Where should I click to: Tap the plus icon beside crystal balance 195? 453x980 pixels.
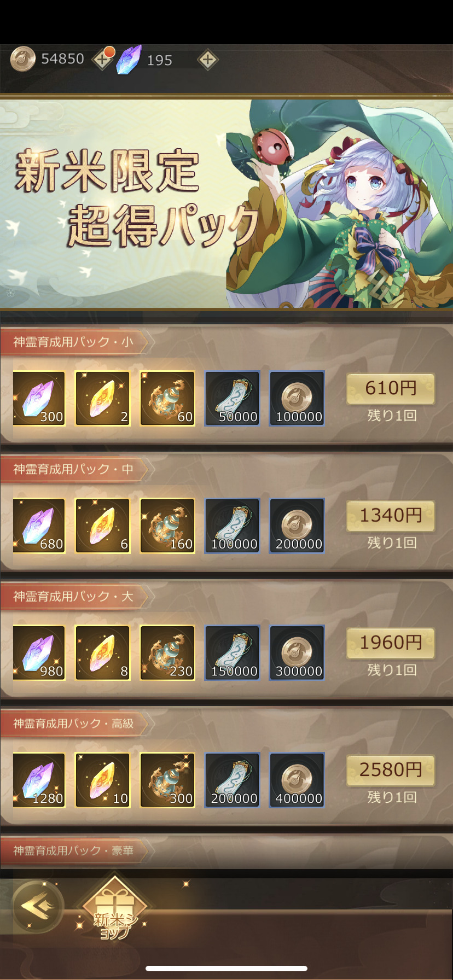point(207,60)
